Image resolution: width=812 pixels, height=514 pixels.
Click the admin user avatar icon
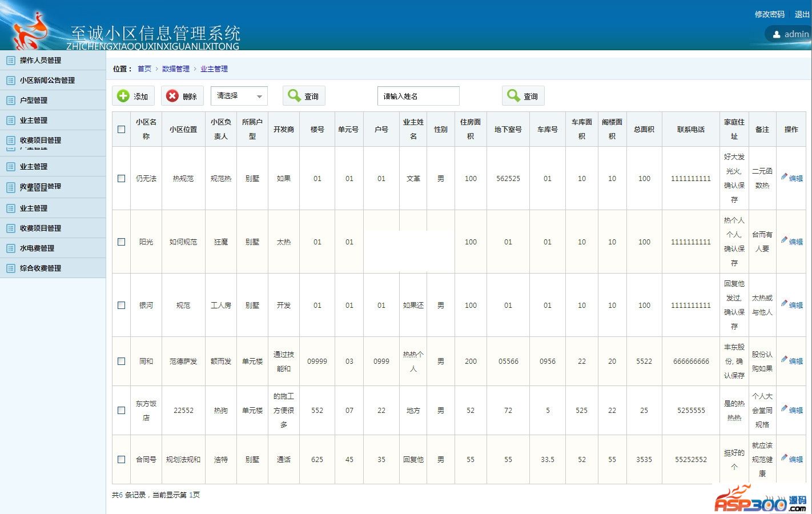point(777,34)
